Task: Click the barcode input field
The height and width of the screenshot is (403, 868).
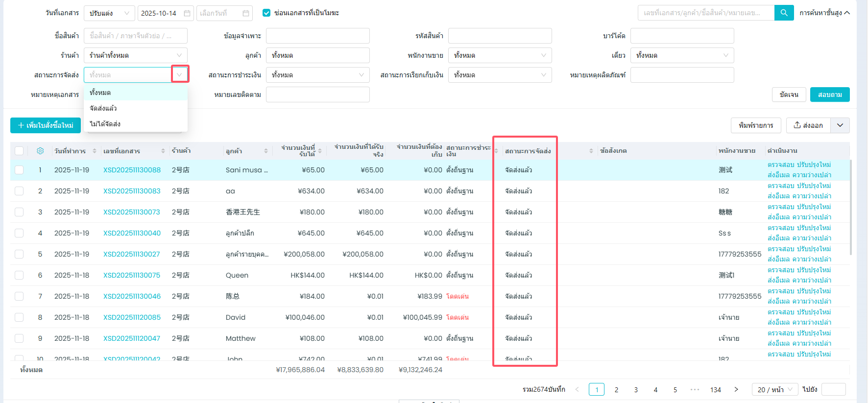Action: pos(682,36)
